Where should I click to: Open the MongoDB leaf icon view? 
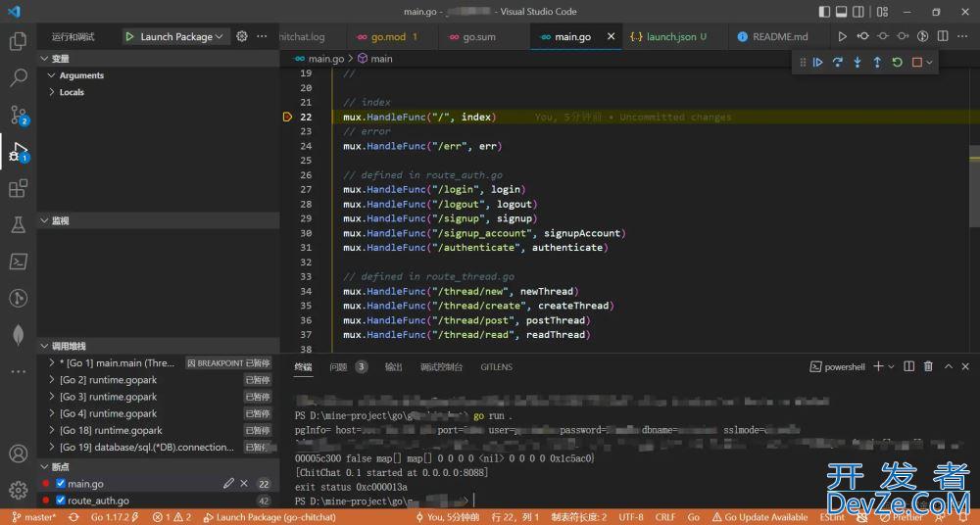click(18, 334)
